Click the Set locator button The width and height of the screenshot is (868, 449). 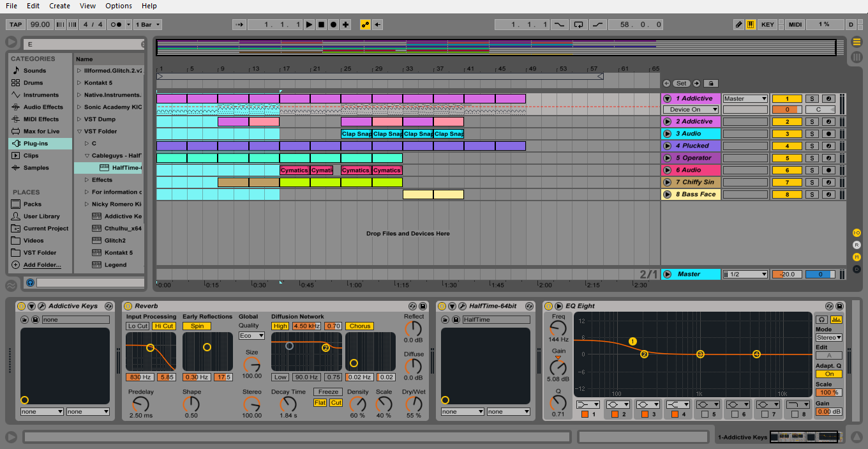tap(682, 83)
